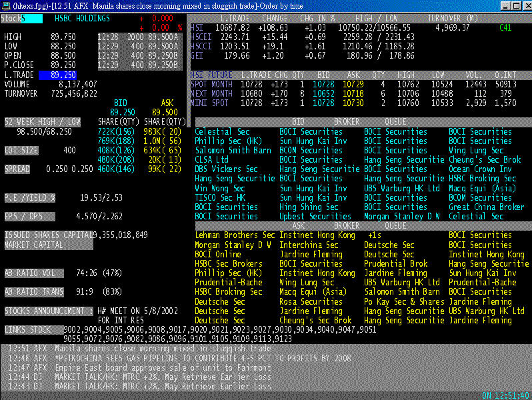This screenshot has width=532, height=400.
Task: Click the highlighted L.TRADE value 89.250
Action: point(57,75)
